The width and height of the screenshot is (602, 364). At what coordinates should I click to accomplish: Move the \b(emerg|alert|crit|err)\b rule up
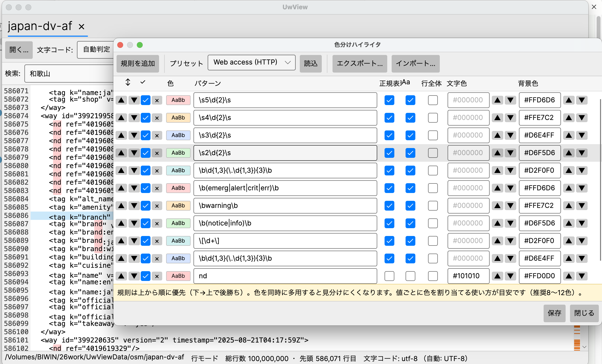click(x=121, y=188)
